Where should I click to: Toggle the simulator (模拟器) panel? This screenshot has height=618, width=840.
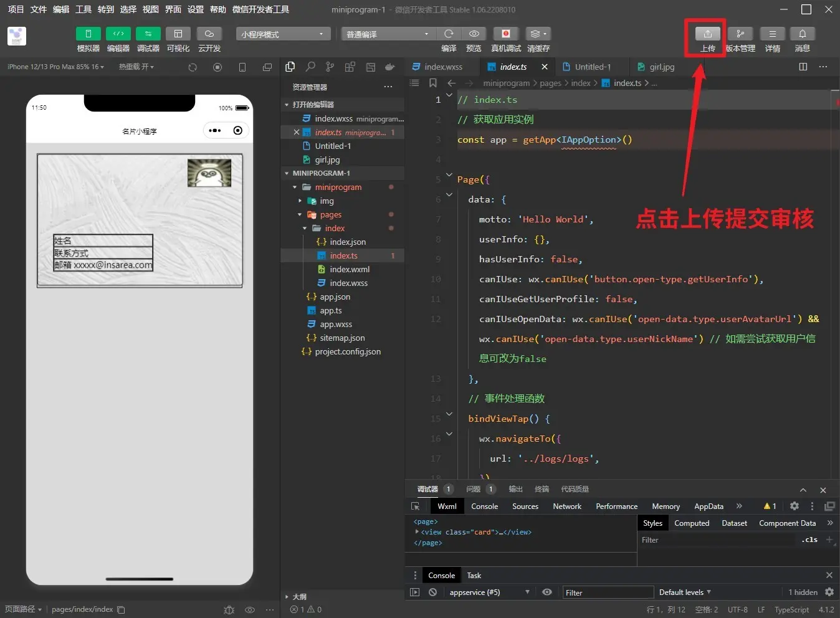pos(88,34)
